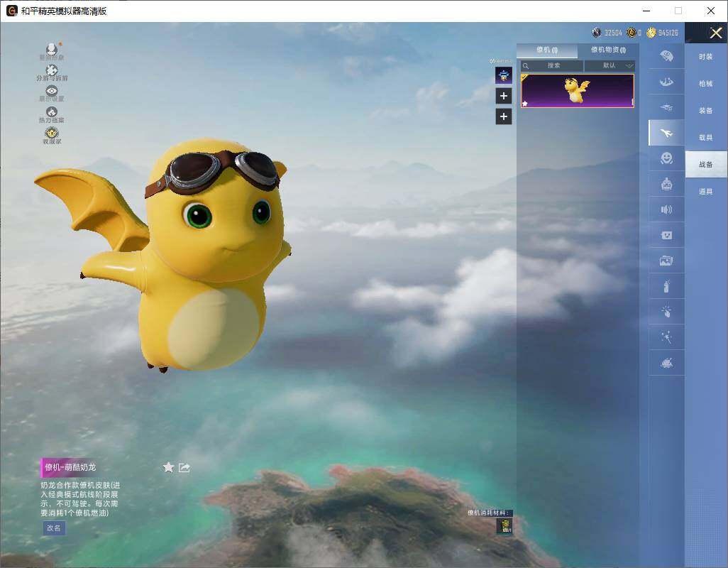This screenshot has width=728, height=568.
Task: Switch to the 僚机物资 tab
Action: pos(608,50)
